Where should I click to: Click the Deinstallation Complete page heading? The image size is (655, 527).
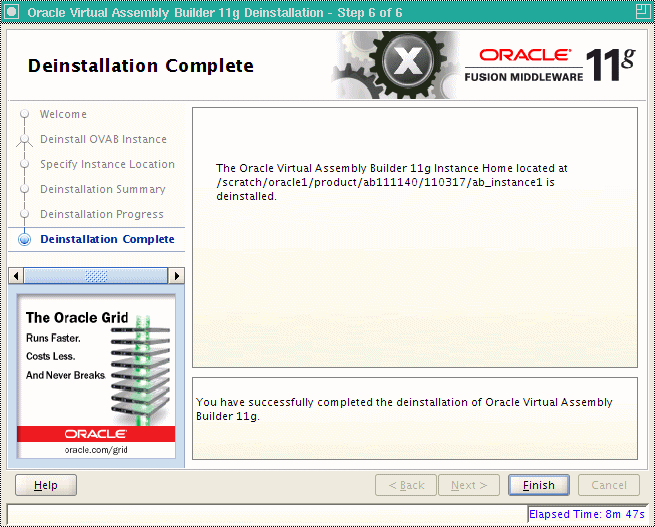(141, 66)
